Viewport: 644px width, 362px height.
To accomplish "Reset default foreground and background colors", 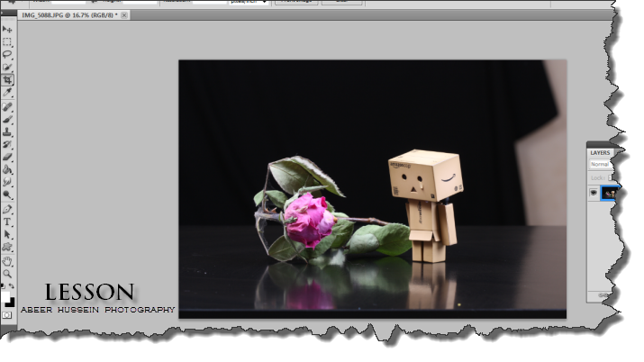I will pyautogui.click(x=3, y=285).
